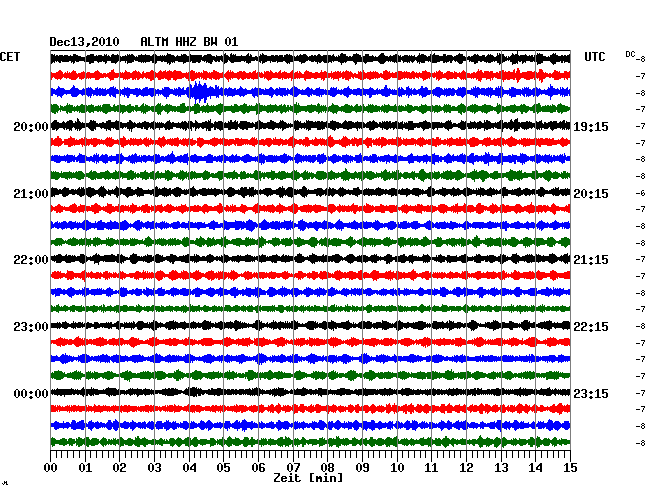Click the 00:00 CET time label

31,394
